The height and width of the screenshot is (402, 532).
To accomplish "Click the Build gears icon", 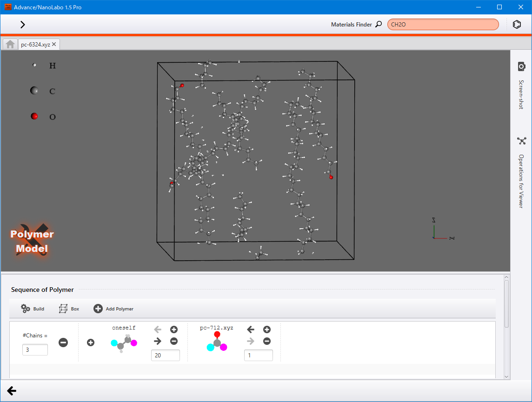I will (x=26, y=309).
